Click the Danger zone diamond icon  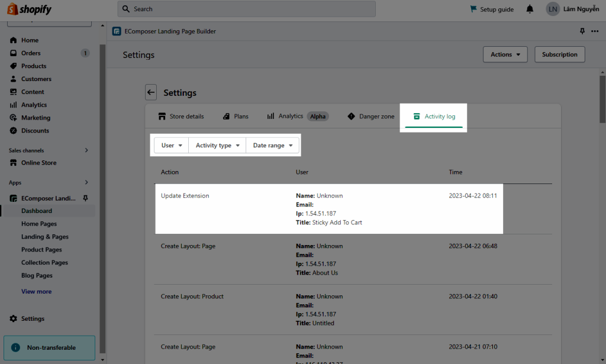[x=351, y=117]
